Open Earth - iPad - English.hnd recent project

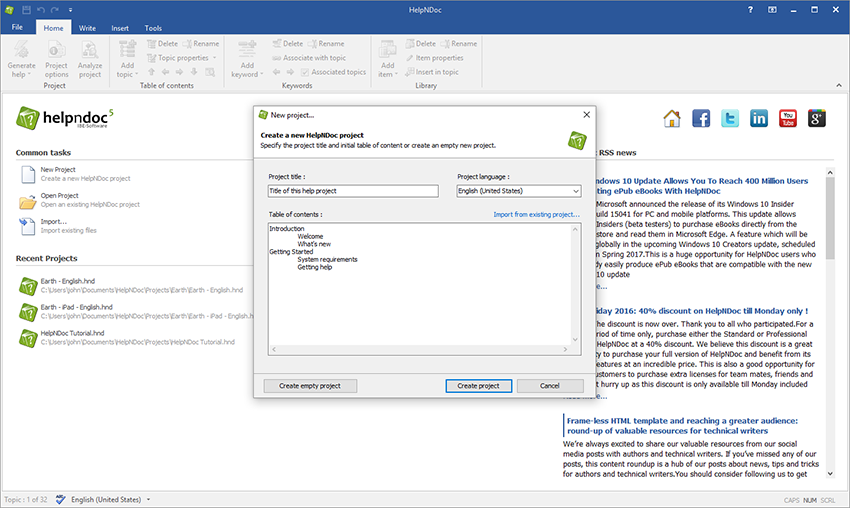[x=78, y=307]
